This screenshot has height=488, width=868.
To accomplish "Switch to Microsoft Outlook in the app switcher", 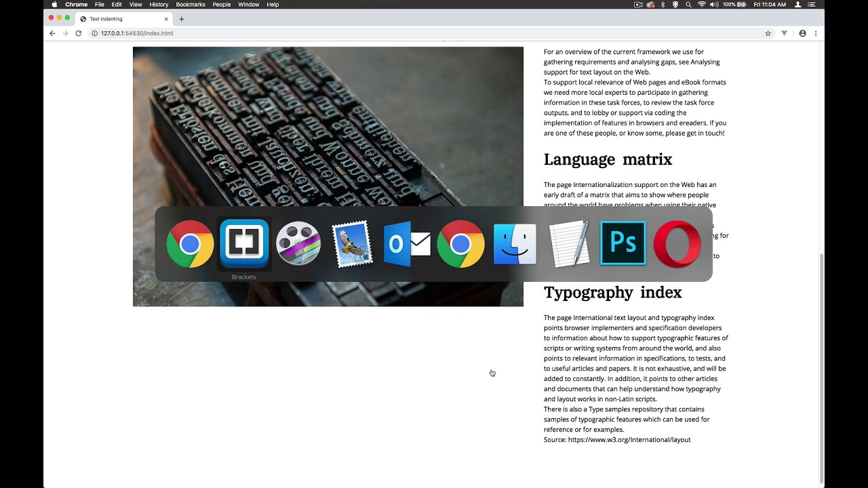I will 407,243.
